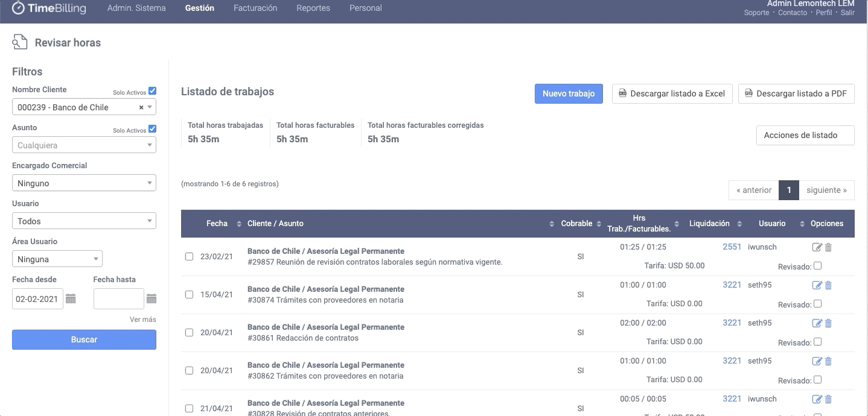Create a Nuevo trabajo
Screen dimensions: 868x416
point(569,93)
